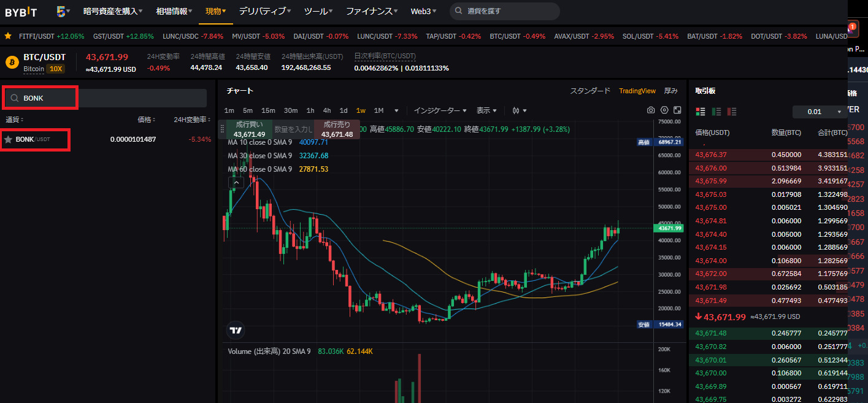Screen dimensions: 868x403
Task: Open the デリバティブ menu
Action: click(x=265, y=11)
